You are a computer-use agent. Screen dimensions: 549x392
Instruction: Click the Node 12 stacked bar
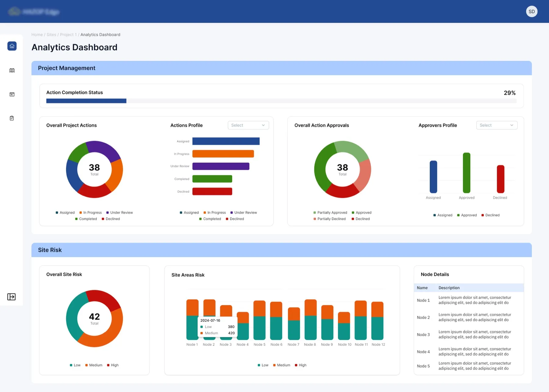[377, 321]
